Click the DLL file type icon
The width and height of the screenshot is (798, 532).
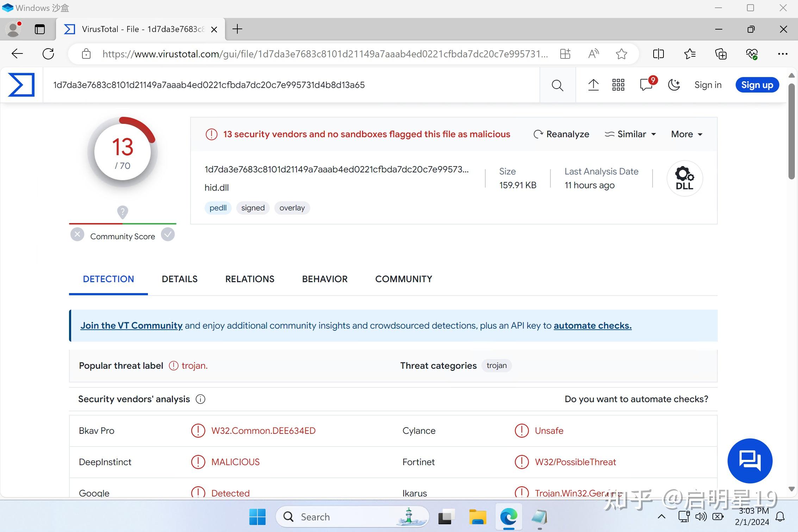(x=685, y=178)
